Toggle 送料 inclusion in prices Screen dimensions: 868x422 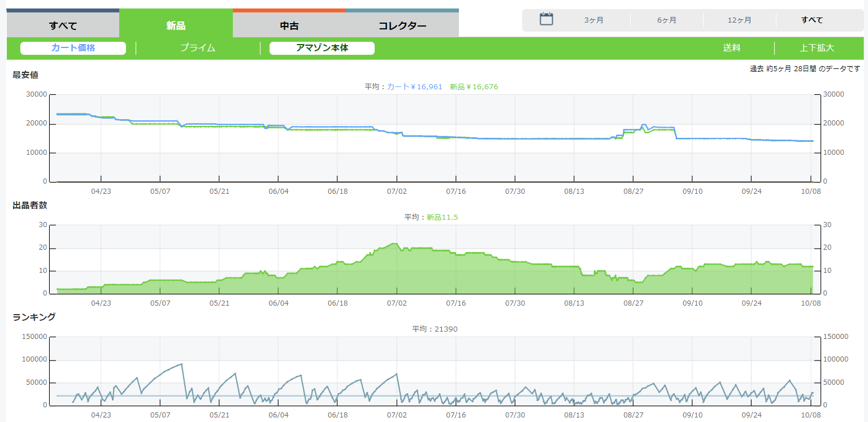[x=731, y=48]
